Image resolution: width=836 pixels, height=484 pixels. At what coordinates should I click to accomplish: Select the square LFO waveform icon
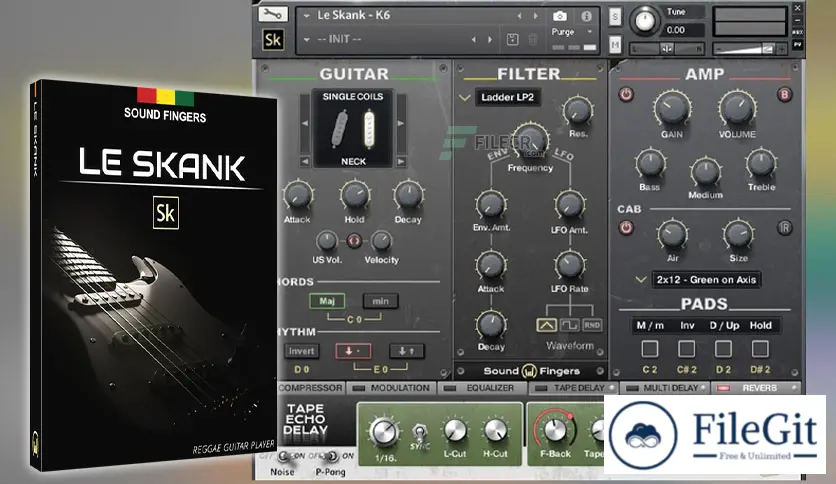[x=570, y=325]
